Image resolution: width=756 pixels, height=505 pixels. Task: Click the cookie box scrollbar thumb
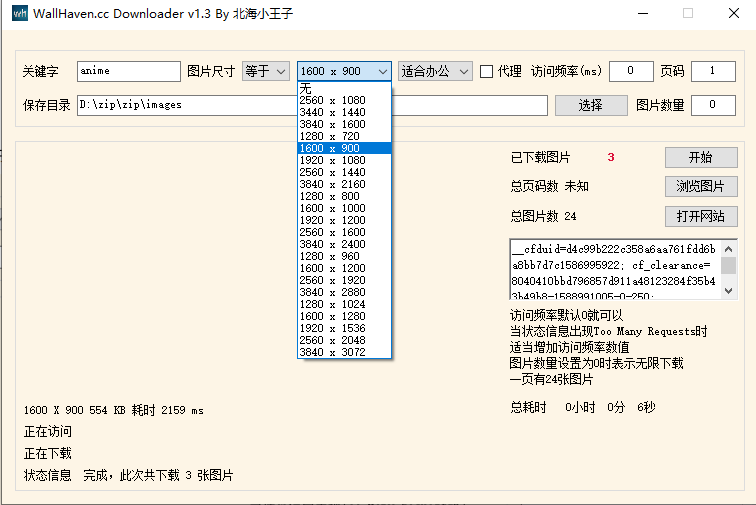coord(729,266)
